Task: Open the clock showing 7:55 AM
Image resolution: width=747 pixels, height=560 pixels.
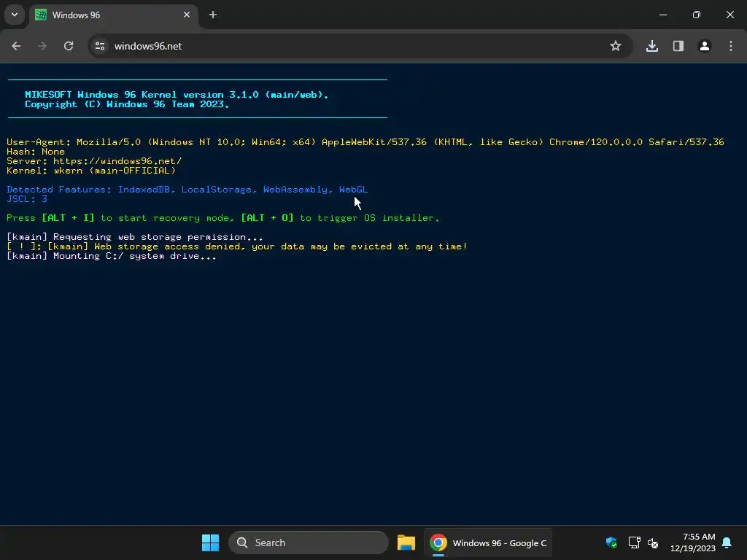Action: pyautogui.click(x=693, y=542)
